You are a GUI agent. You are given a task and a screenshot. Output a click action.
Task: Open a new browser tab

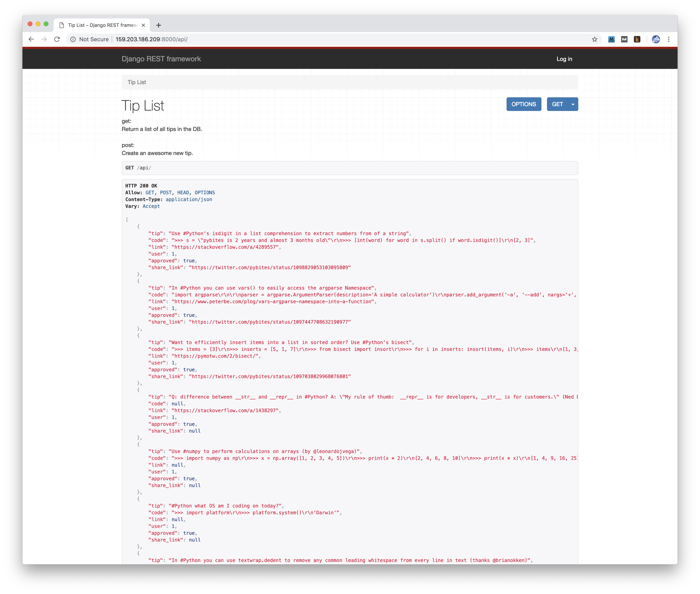coord(158,25)
